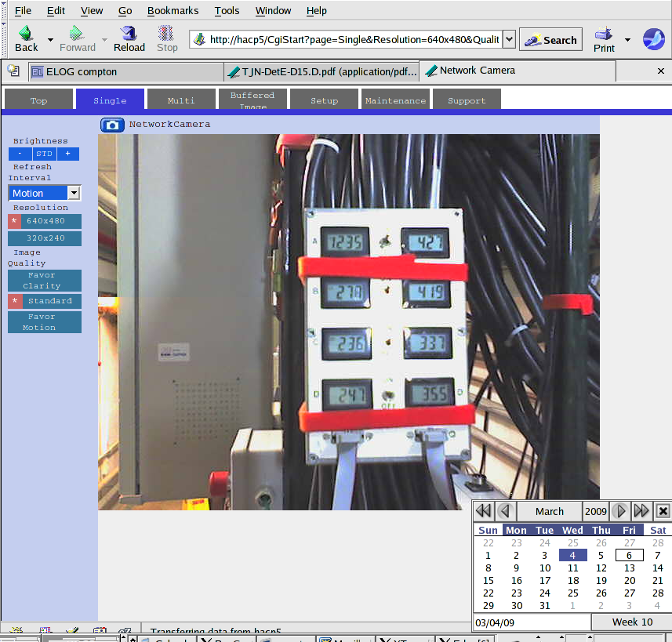Open the Print options dropdown arrow
This screenshot has height=642, width=672.
[627, 40]
